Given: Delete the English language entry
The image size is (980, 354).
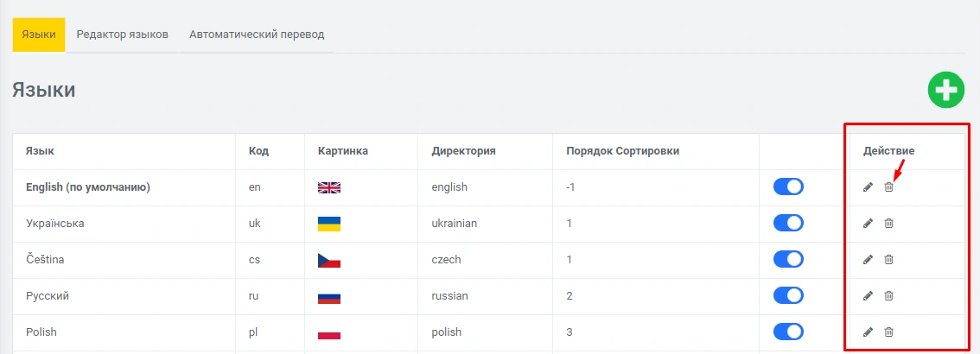Looking at the screenshot, I should (888, 187).
